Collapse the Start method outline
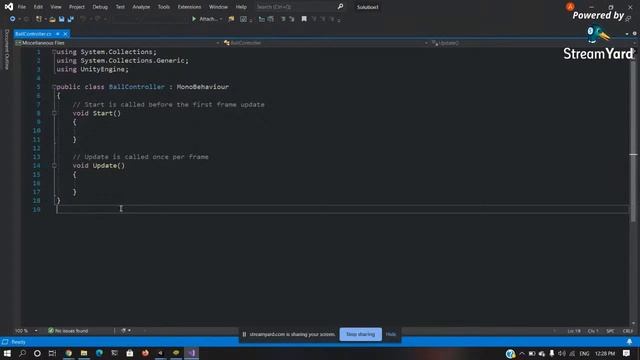 coord(54,113)
